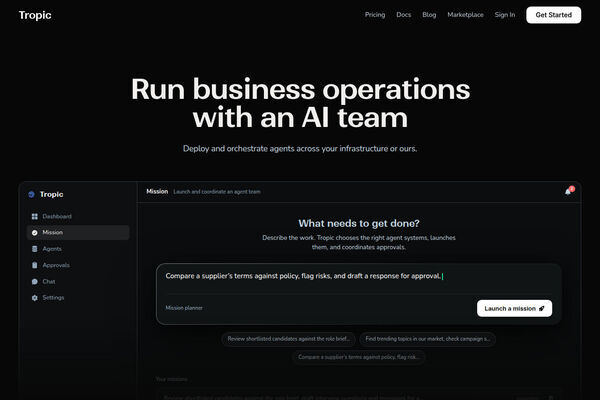Select the 'Find trending topics' suggestion chip
Image resolution: width=600 pixels, height=400 pixels.
coord(427,339)
